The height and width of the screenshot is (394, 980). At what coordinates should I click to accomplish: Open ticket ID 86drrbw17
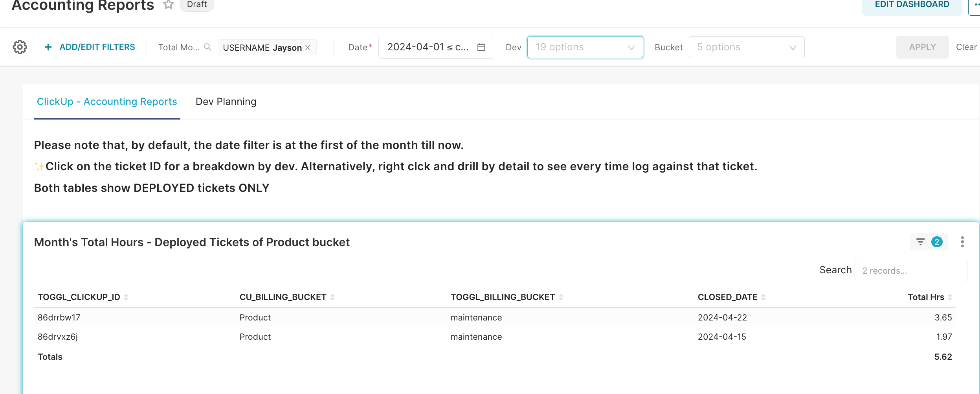(x=59, y=317)
